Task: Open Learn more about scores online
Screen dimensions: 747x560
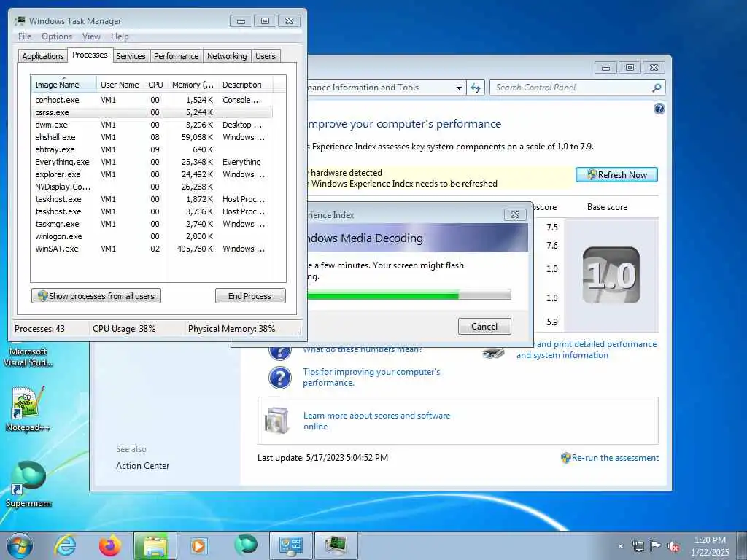Action: point(376,421)
